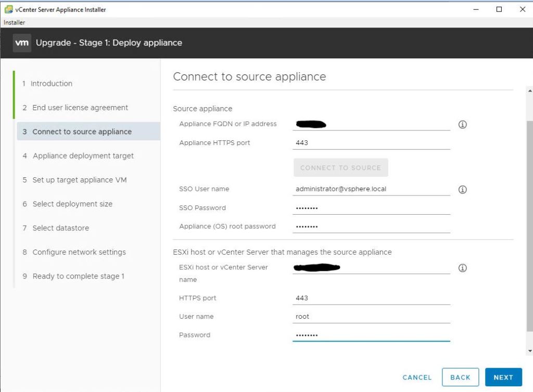Viewport: 533px width, 392px height.
Task: Click the ESXi User name field containing root
Action: [x=371, y=317]
